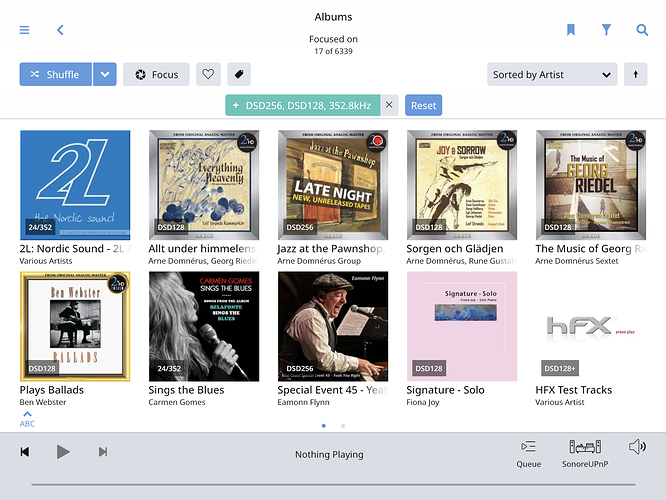Open the bookmarks icon
This screenshot has width=666, height=500.
point(570,30)
